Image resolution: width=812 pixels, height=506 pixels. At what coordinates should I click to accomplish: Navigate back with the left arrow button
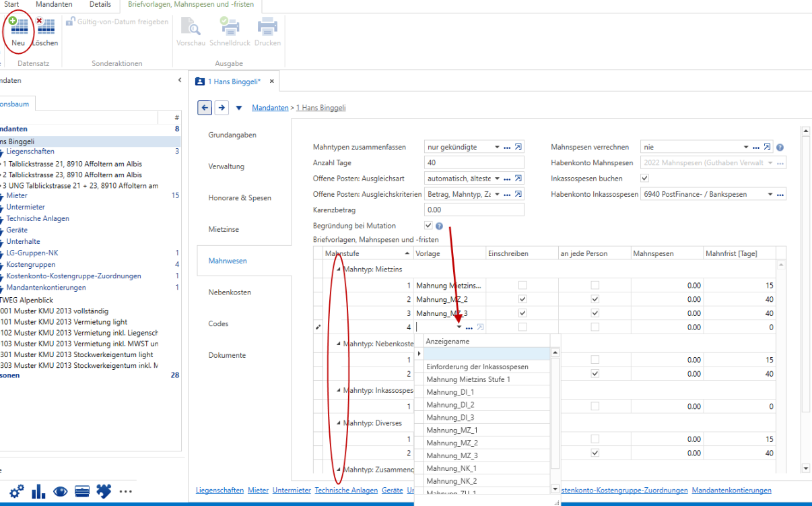205,108
